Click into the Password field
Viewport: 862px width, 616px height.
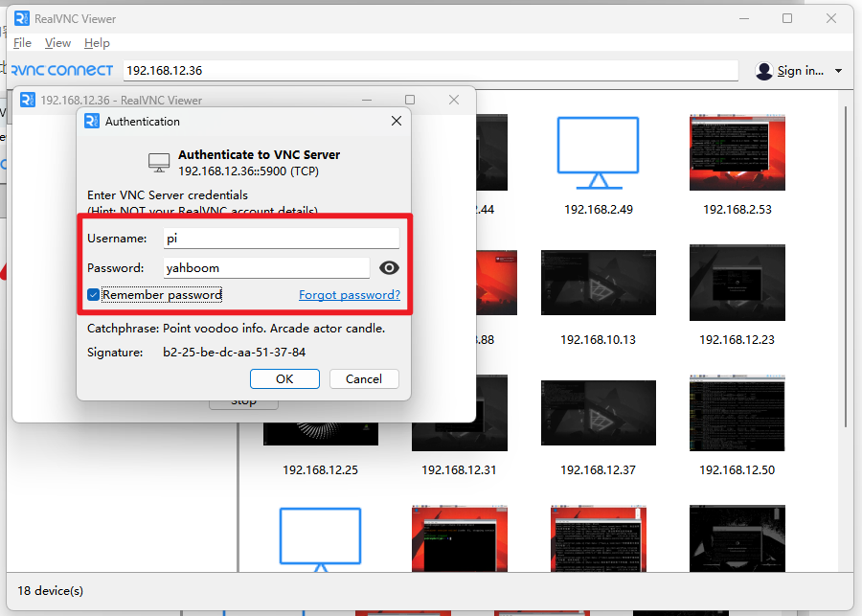[x=266, y=268]
